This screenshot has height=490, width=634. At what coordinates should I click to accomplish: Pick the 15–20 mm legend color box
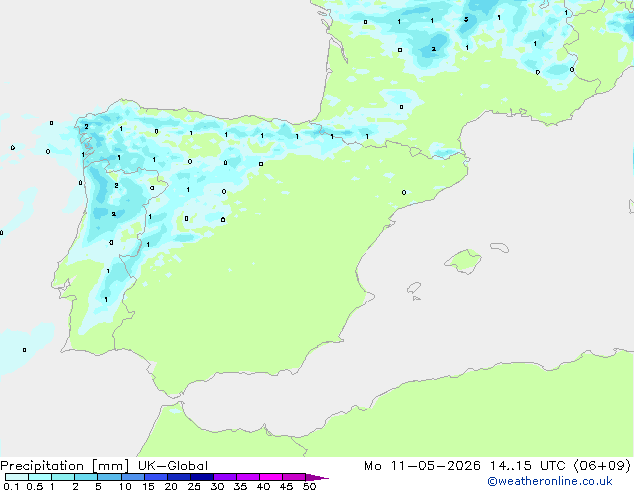coord(156,477)
